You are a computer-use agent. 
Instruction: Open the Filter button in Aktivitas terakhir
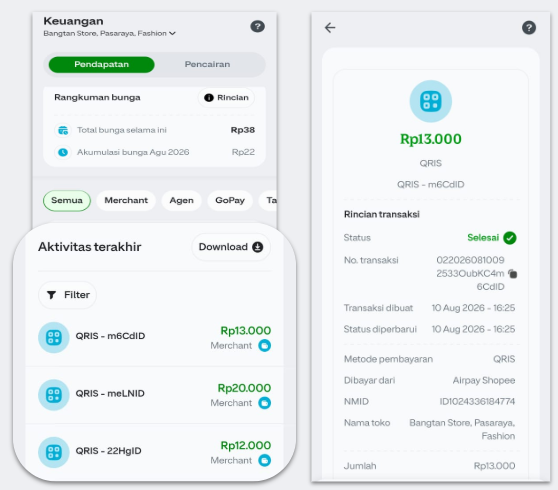[67, 295]
